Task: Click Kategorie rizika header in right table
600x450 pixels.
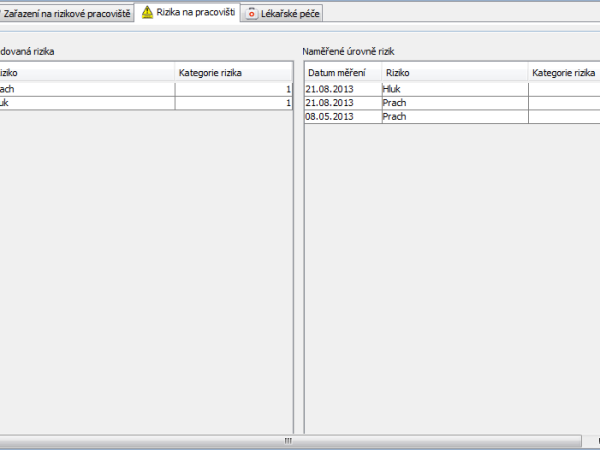Action: (563, 73)
